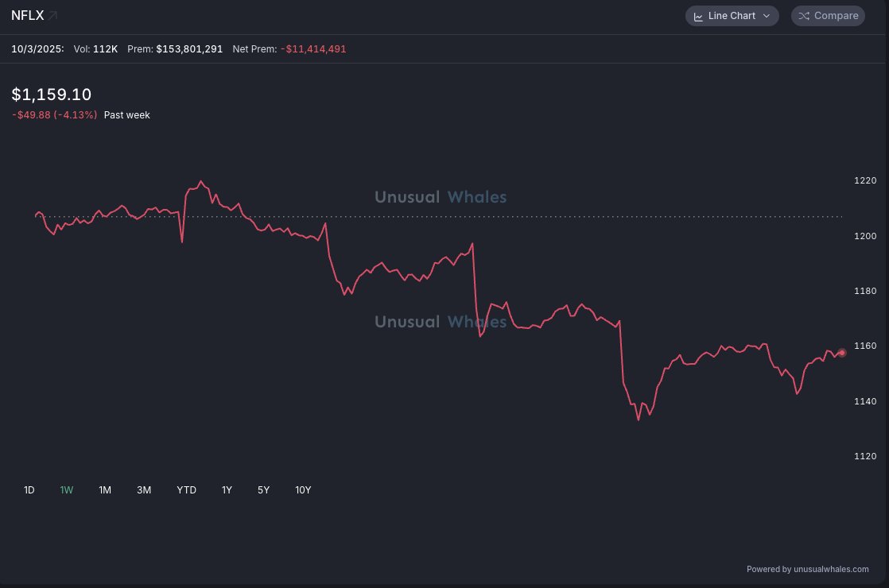
Task: Show the 1M price history
Action: point(105,490)
